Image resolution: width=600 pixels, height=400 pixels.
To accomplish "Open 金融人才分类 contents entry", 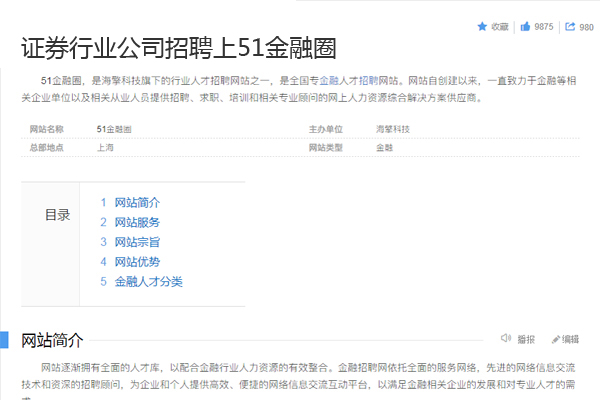I will click(148, 282).
